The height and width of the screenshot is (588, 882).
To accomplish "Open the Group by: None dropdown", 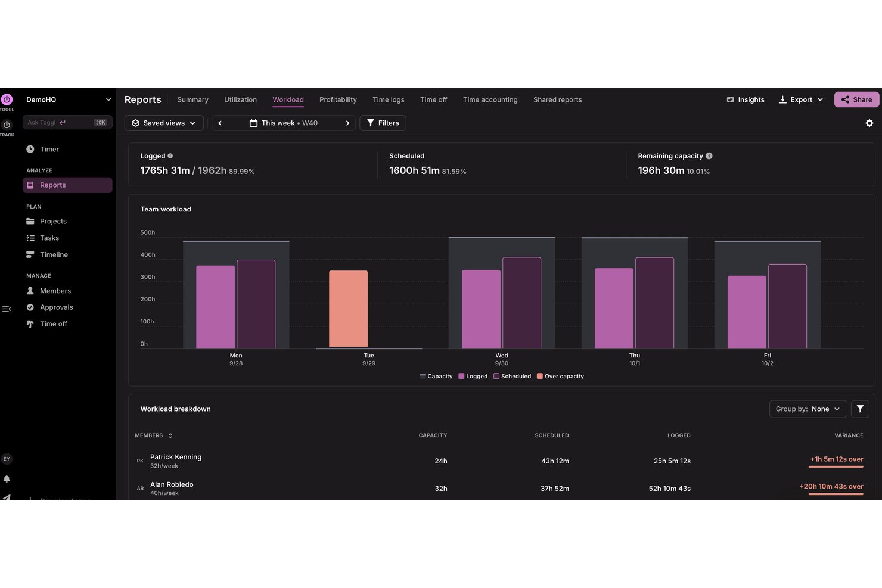I will click(808, 409).
